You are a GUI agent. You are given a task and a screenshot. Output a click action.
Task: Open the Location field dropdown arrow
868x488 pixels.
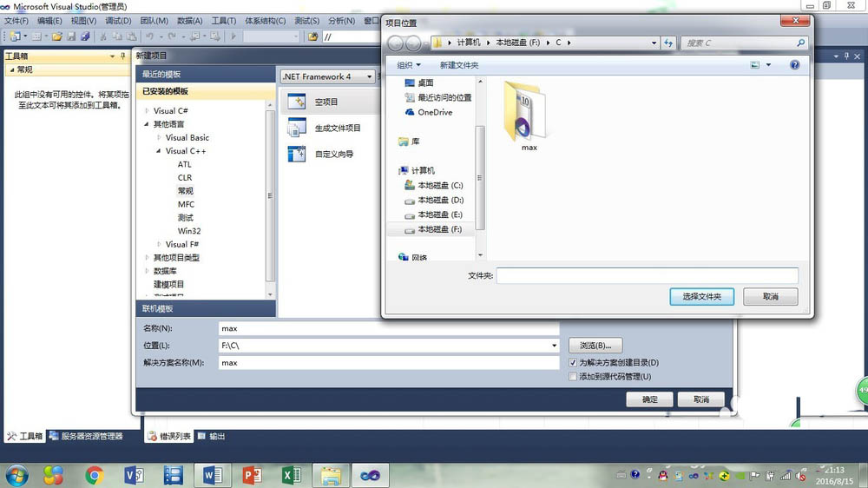click(554, 345)
